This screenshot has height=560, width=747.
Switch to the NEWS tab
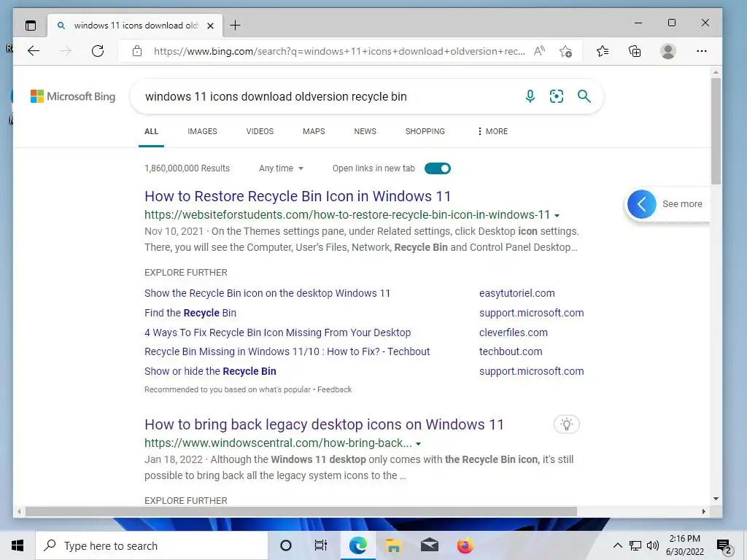[365, 131]
